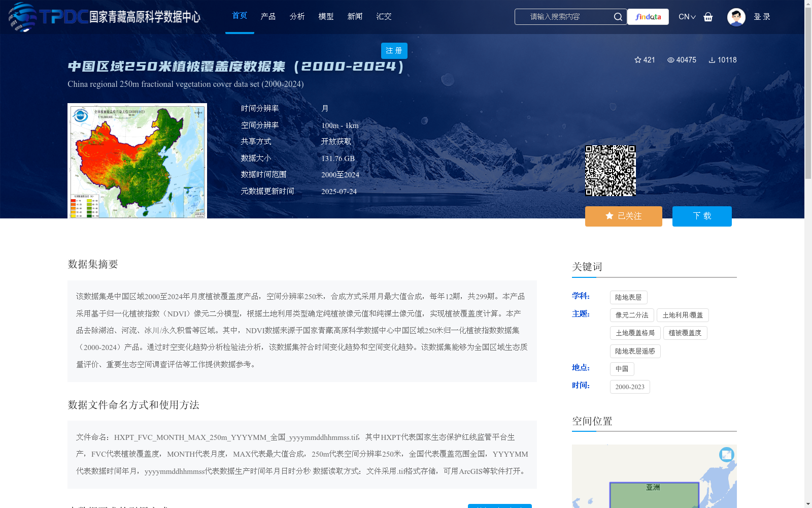Click the 数据文件命名方式和使用方法 heading
This screenshot has height=508, width=812.
pos(133,405)
